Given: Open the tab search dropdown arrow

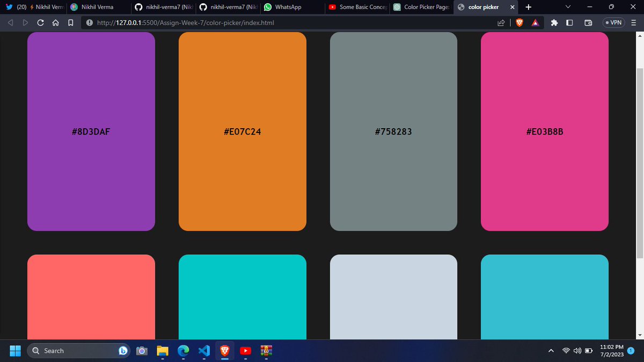Looking at the screenshot, I should [x=568, y=7].
